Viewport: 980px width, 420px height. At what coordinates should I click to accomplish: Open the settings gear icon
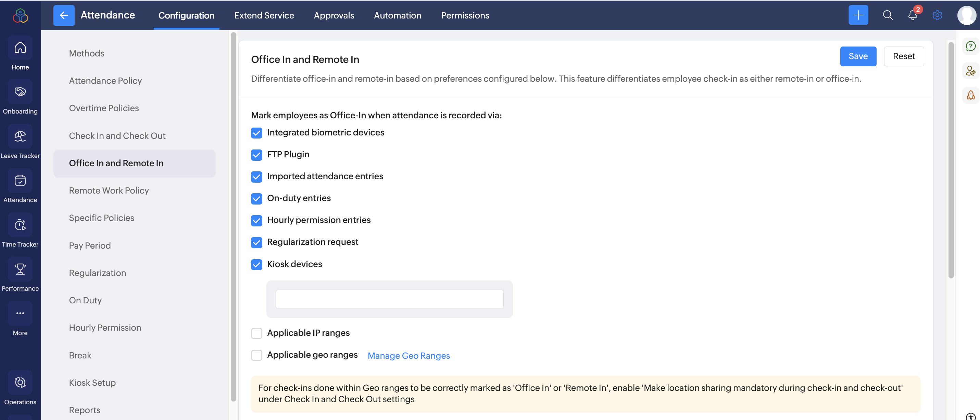(937, 16)
